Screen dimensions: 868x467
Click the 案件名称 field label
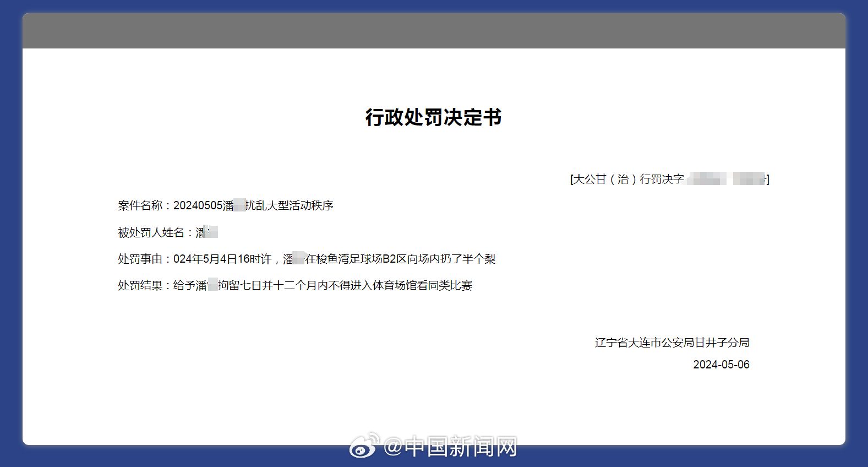coord(140,205)
